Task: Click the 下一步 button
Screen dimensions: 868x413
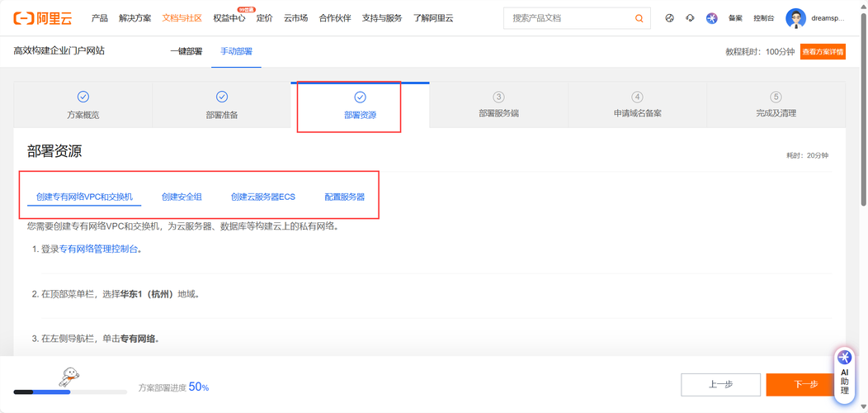Action: 805,384
